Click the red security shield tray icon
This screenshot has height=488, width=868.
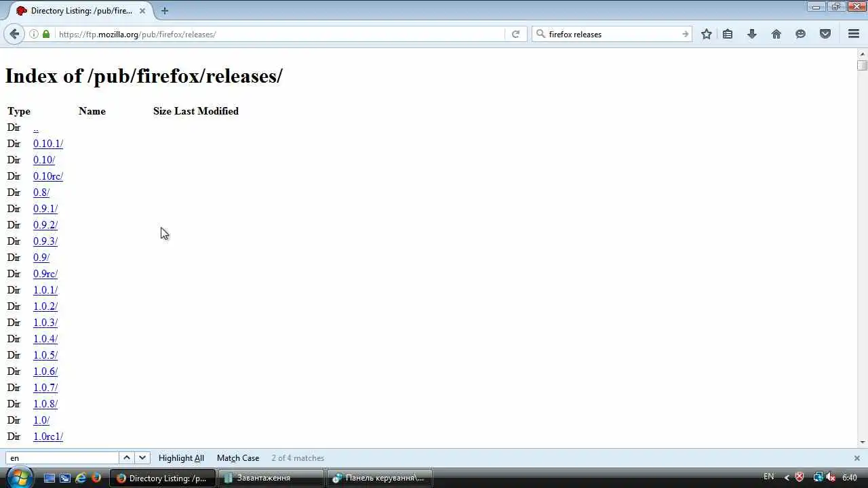800,477
